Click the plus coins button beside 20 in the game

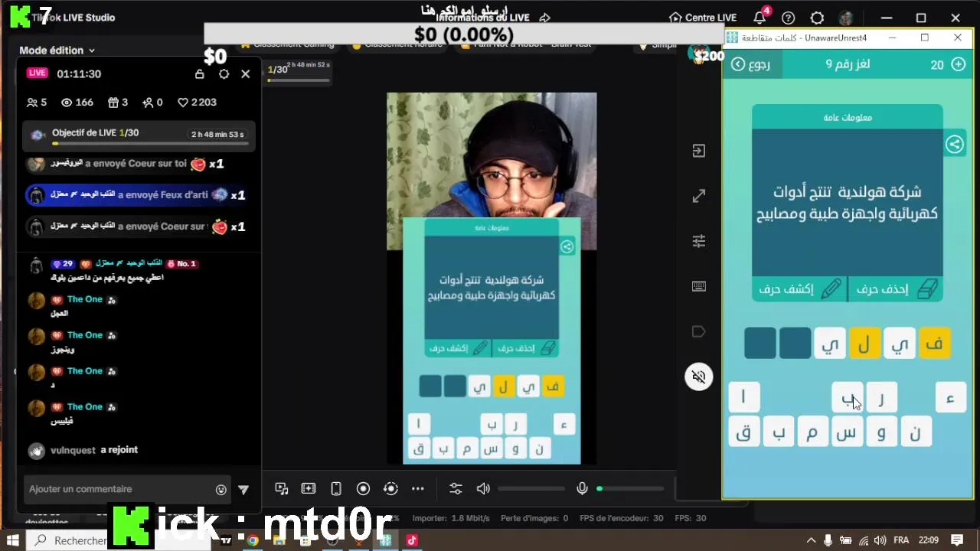point(958,64)
